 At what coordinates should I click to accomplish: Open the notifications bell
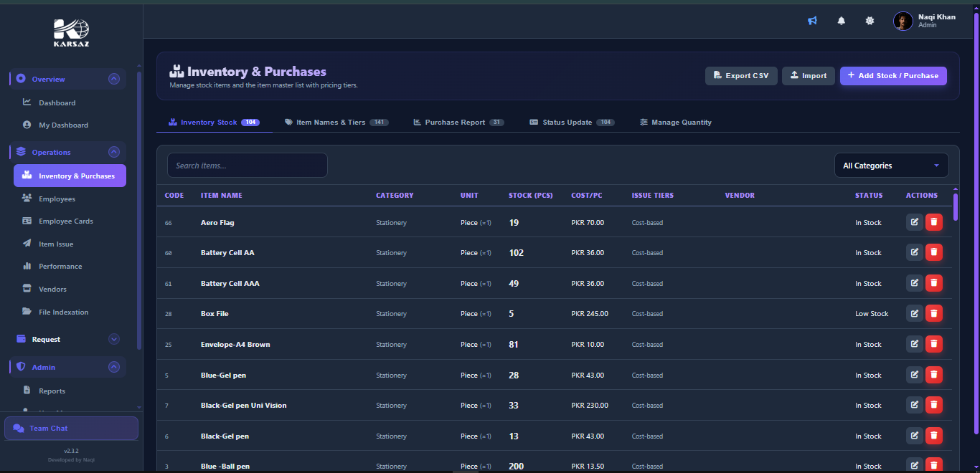pos(842,21)
